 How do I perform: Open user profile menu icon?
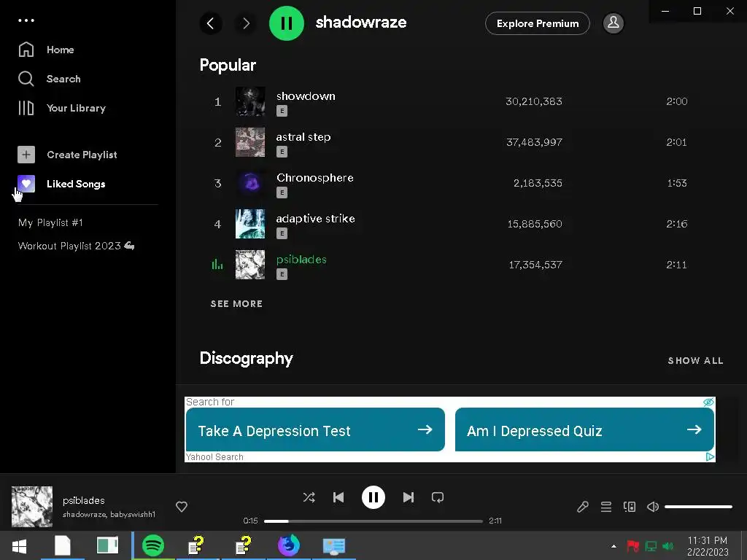(613, 23)
